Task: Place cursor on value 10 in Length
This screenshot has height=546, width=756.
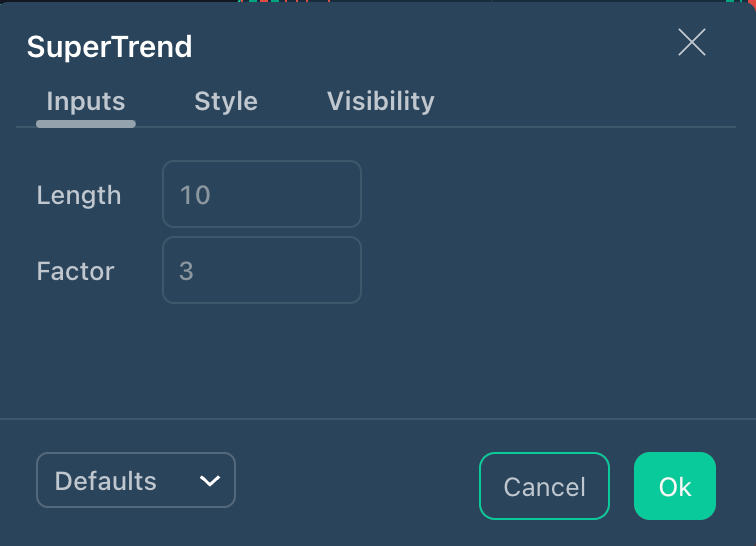Action: tap(195, 195)
